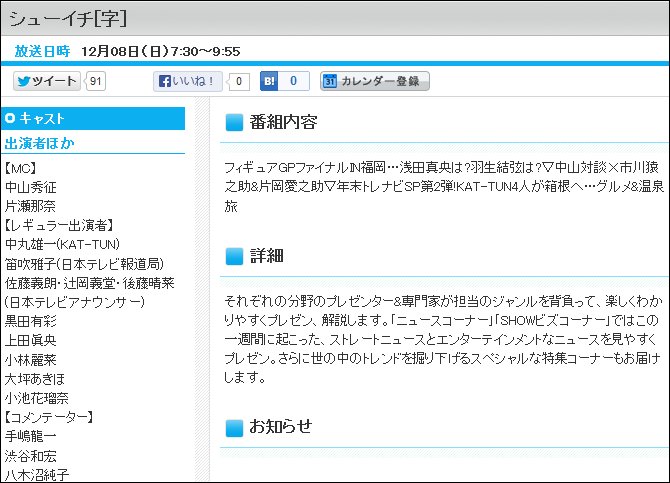670x483 pixels.
Task: Click the blue square icon beside 詳細
Action: click(x=234, y=256)
